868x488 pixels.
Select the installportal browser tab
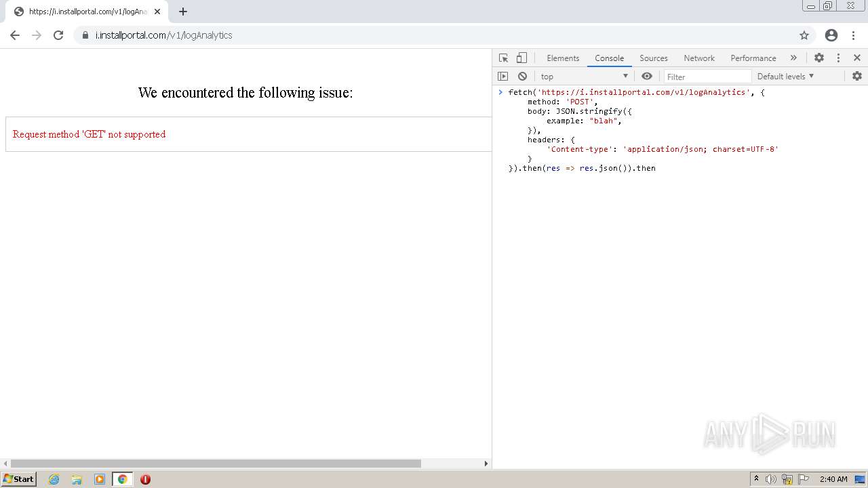(87, 12)
